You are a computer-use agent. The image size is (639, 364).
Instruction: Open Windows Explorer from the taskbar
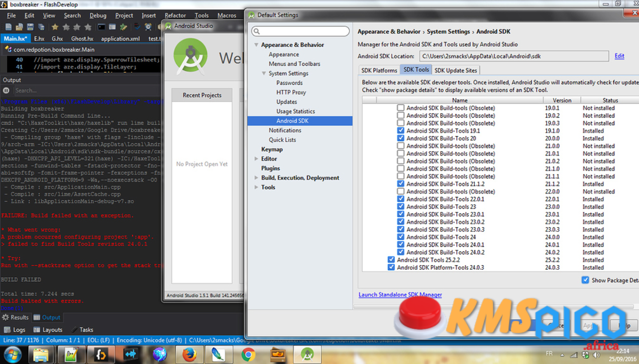pyautogui.click(x=41, y=355)
